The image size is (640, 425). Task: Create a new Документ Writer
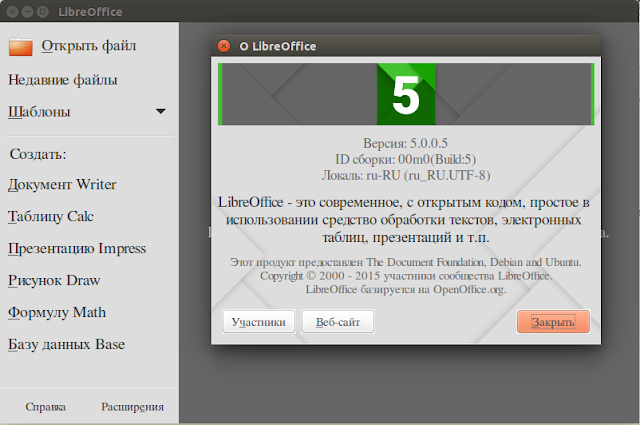coord(62,185)
